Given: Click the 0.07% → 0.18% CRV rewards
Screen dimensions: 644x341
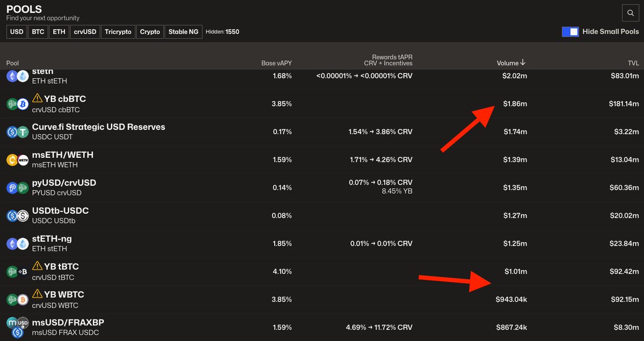Looking at the screenshot, I should [382, 183].
